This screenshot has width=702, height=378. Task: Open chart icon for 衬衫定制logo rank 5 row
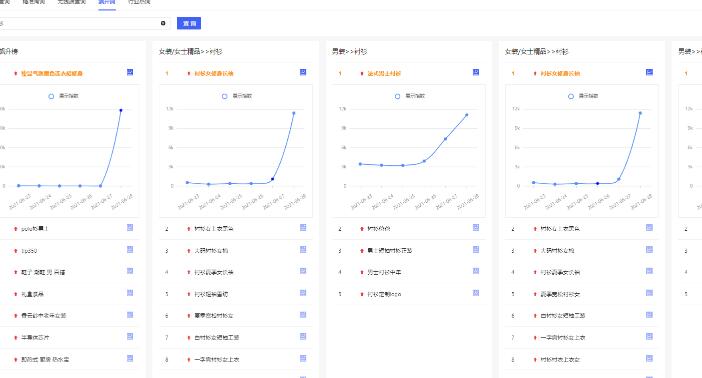tap(476, 293)
